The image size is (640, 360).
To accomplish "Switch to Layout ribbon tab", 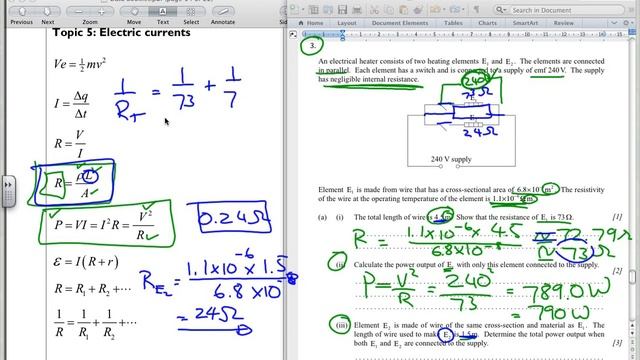I will pyautogui.click(x=347, y=23).
